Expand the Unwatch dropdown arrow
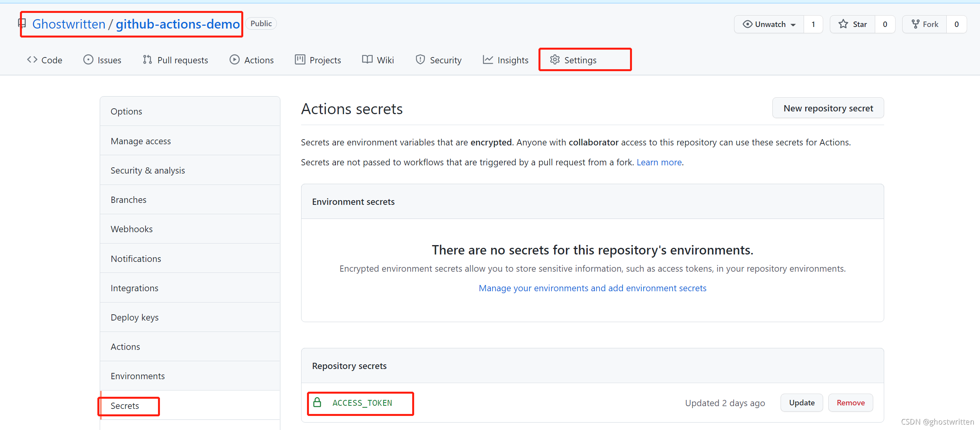Image resolution: width=980 pixels, height=430 pixels. pyautogui.click(x=793, y=25)
